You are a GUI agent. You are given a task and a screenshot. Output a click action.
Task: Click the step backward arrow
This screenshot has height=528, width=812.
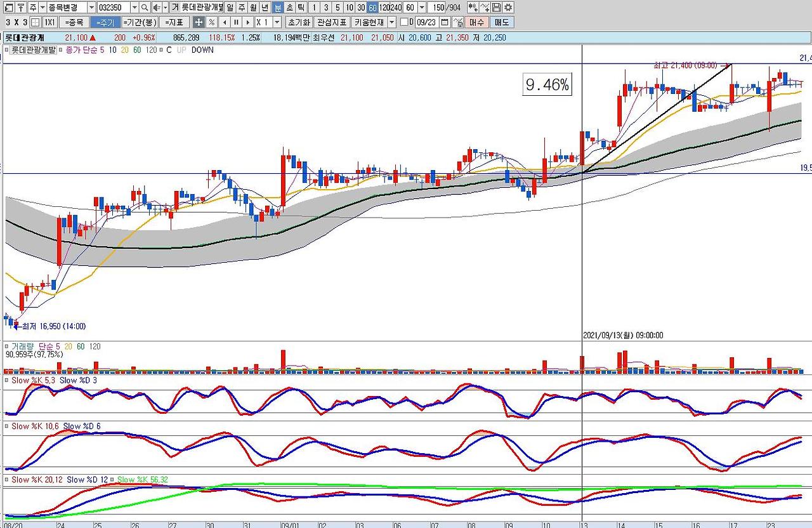(x=224, y=22)
